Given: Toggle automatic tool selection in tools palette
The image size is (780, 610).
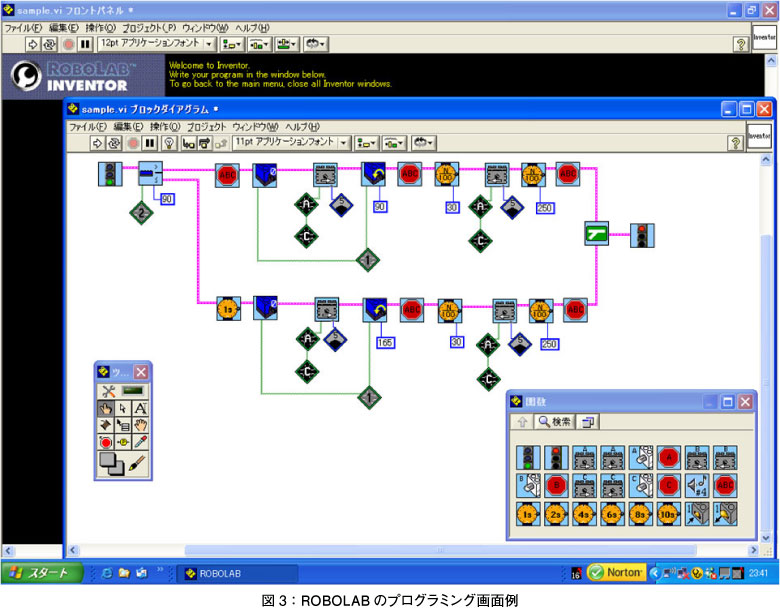Looking at the screenshot, I should (122, 391).
